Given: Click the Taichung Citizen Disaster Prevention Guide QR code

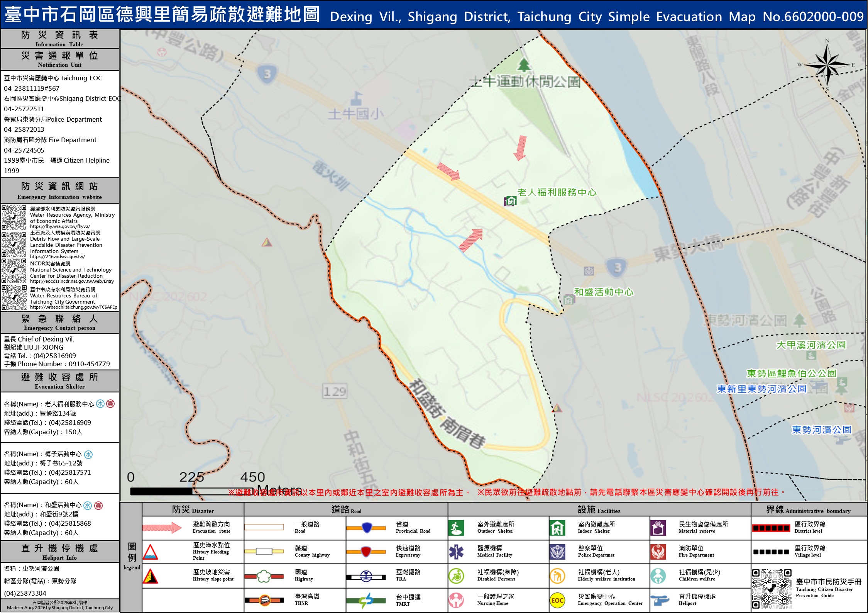Looking at the screenshot, I should point(772,589).
